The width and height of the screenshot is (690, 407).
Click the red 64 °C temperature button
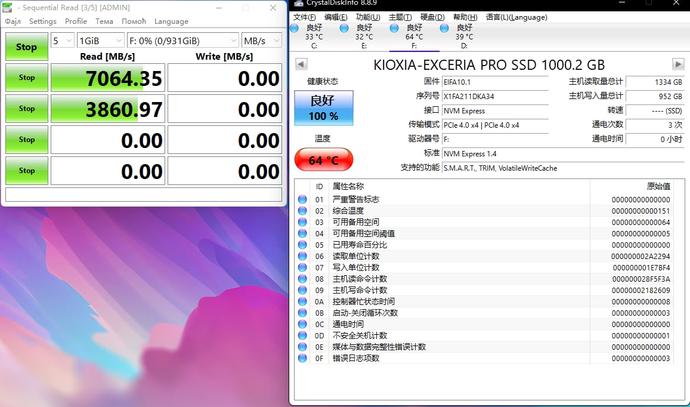tap(323, 160)
